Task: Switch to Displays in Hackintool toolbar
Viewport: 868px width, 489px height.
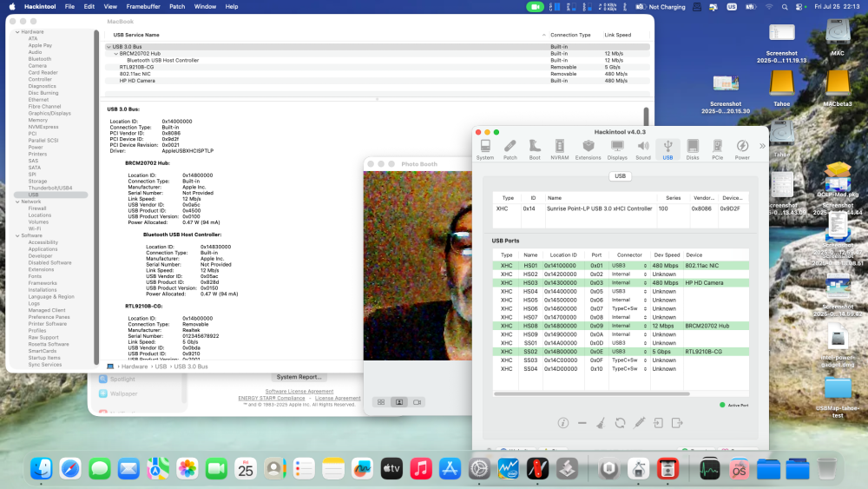Action: coord(617,149)
